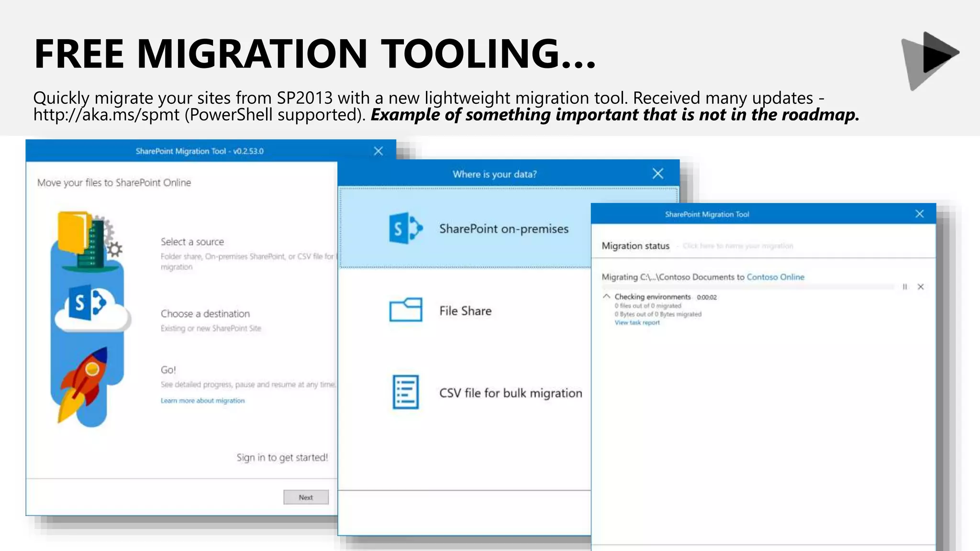Image resolution: width=980 pixels, height=551 pixels.
Task: Click the FREE MIGRATION TOOLING slide title
Action: click(315, 53)
